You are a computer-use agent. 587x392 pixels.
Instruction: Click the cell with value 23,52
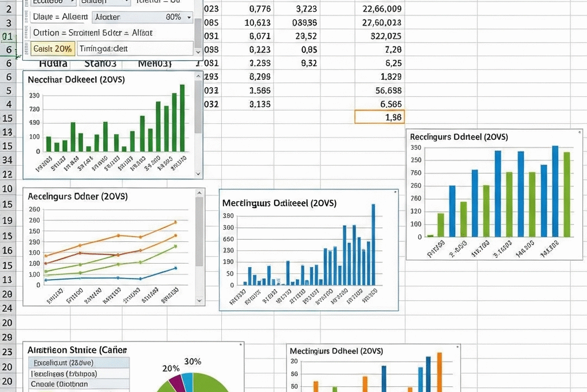coord(297,36)
